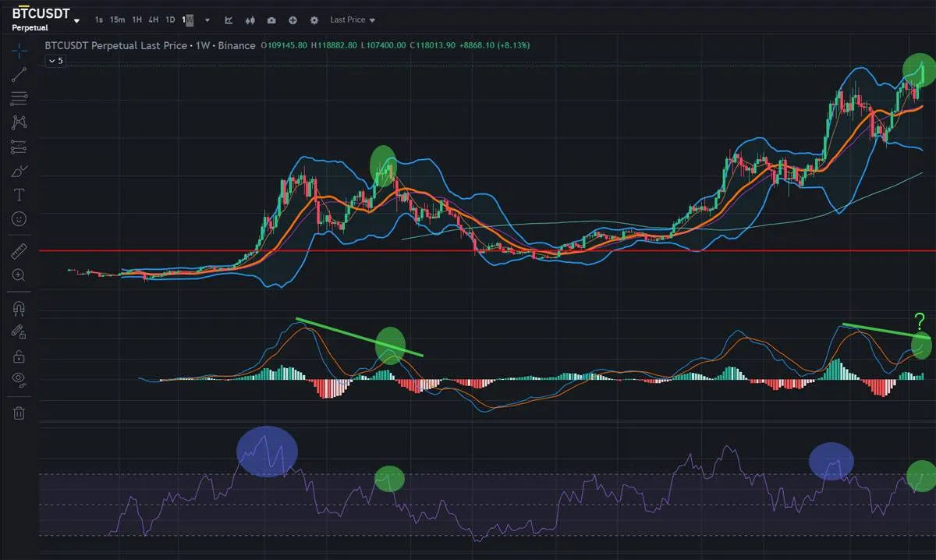Switch to the 1H timeframe
Screen dimensions: 936x560
(x=137, y=19)
